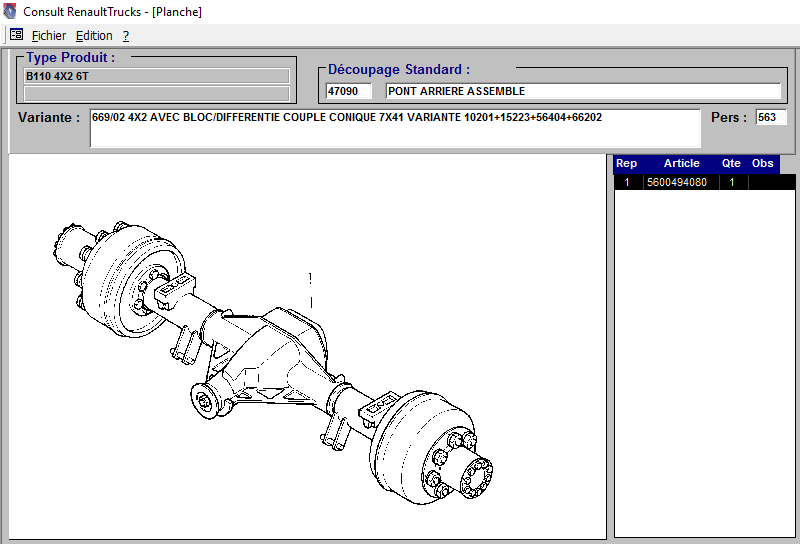Select article number 5600494080 in the list
800x544 pixels.
(x=677, y=182)
